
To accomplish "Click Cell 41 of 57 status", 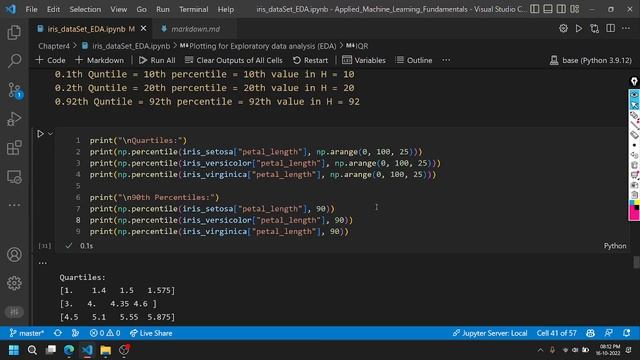I will click(x=557, y=333).
